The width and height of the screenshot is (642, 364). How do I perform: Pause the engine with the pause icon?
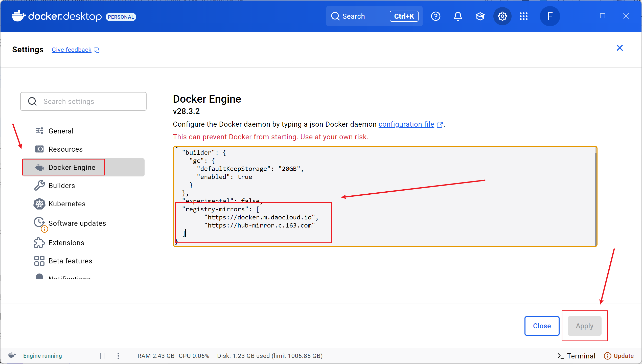(x=102, y=356)
